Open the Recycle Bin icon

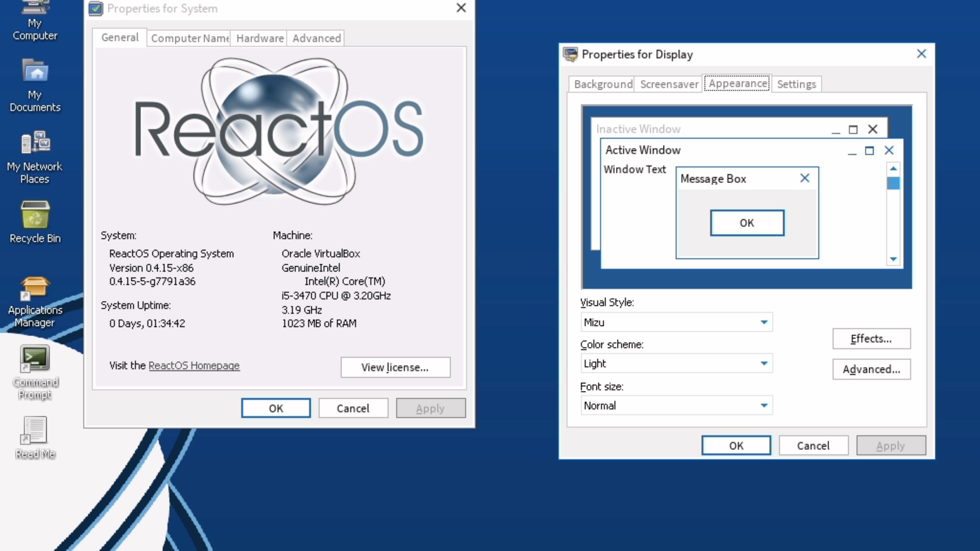click(35, 215)
